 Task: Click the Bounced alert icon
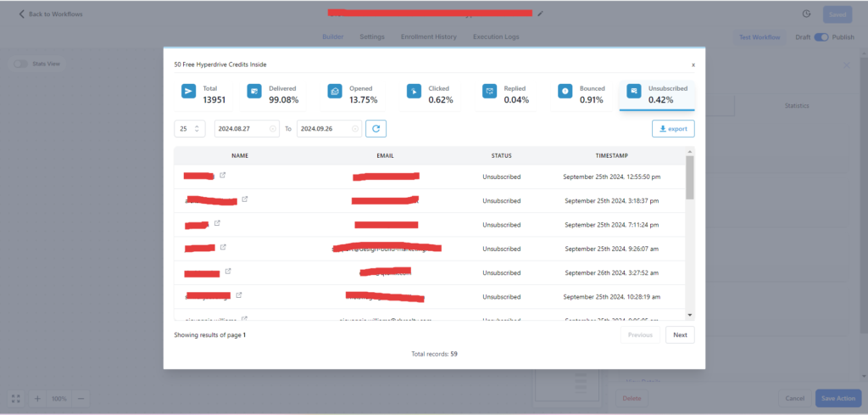pyautogui.click(x=565, y=92)
